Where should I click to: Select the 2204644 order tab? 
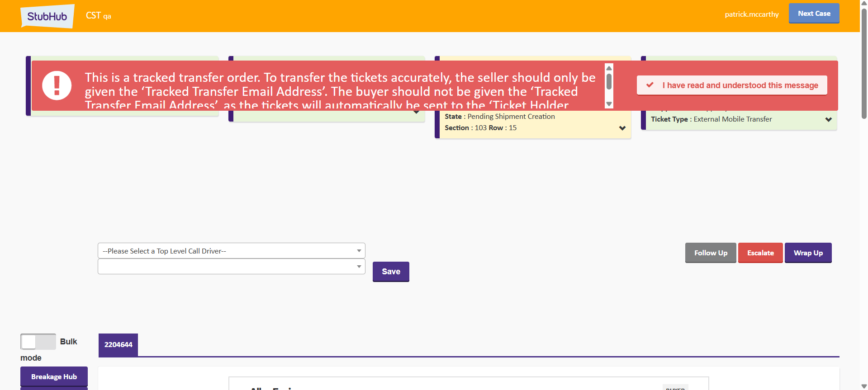click(118, 345)
